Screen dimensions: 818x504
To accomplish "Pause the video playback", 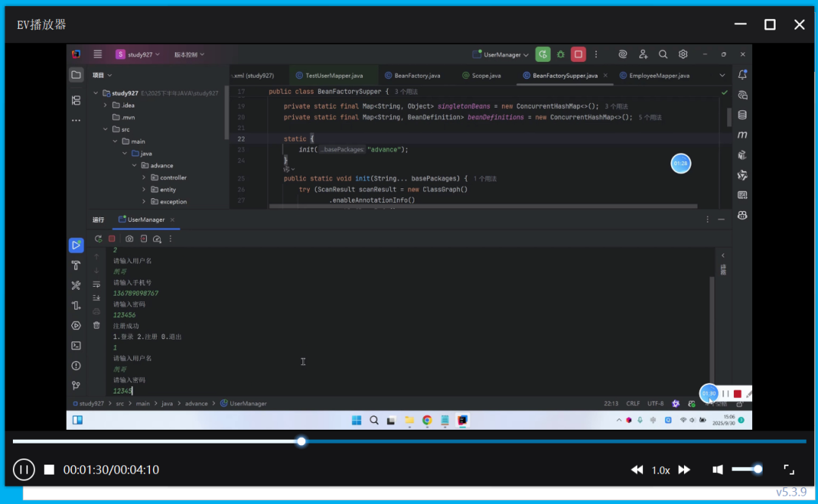I will [x=23, y=469].
